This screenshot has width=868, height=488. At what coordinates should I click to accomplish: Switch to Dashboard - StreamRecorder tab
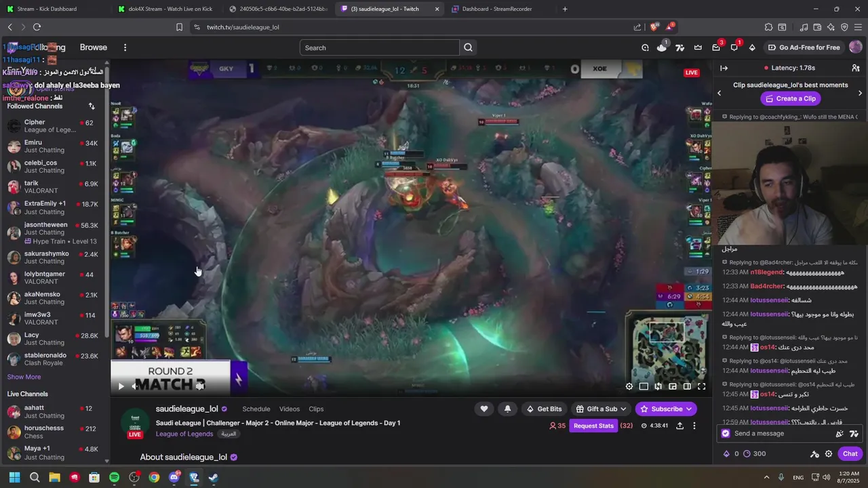tap(498, 9)
